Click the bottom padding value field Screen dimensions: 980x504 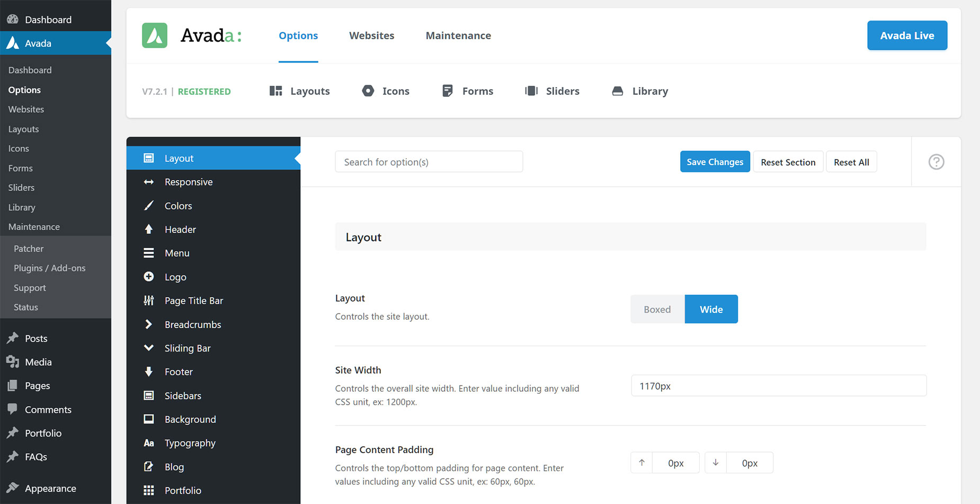(750, 463)
